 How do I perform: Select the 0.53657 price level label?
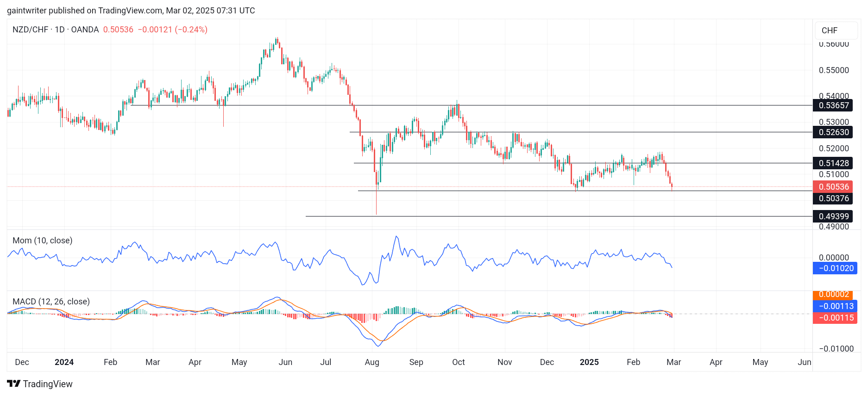(x=833, y=105)
